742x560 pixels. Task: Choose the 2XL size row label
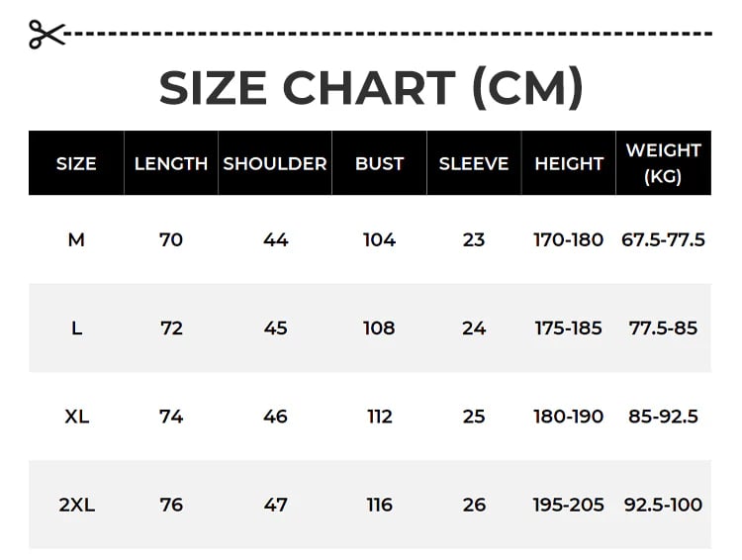76,505
